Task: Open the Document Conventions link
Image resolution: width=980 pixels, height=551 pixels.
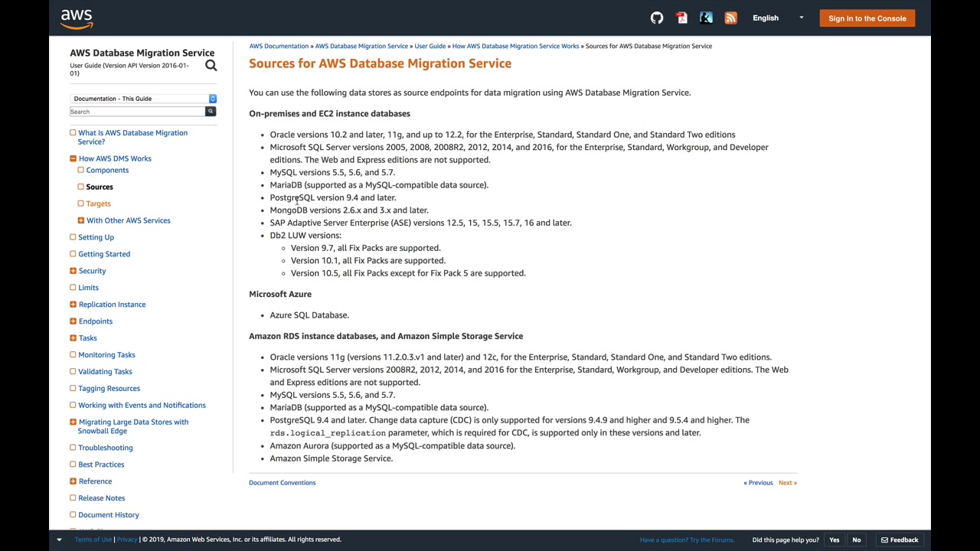Action: tap(282, 483)
